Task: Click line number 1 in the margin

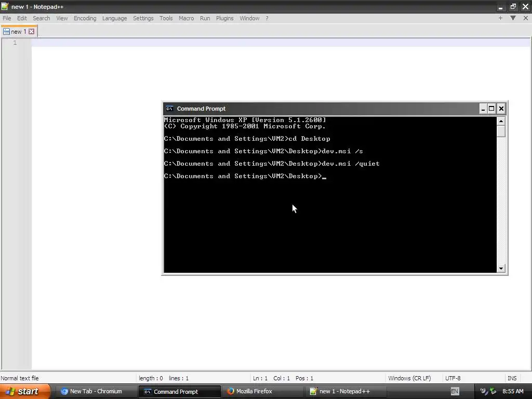Action: pos(15,43)
